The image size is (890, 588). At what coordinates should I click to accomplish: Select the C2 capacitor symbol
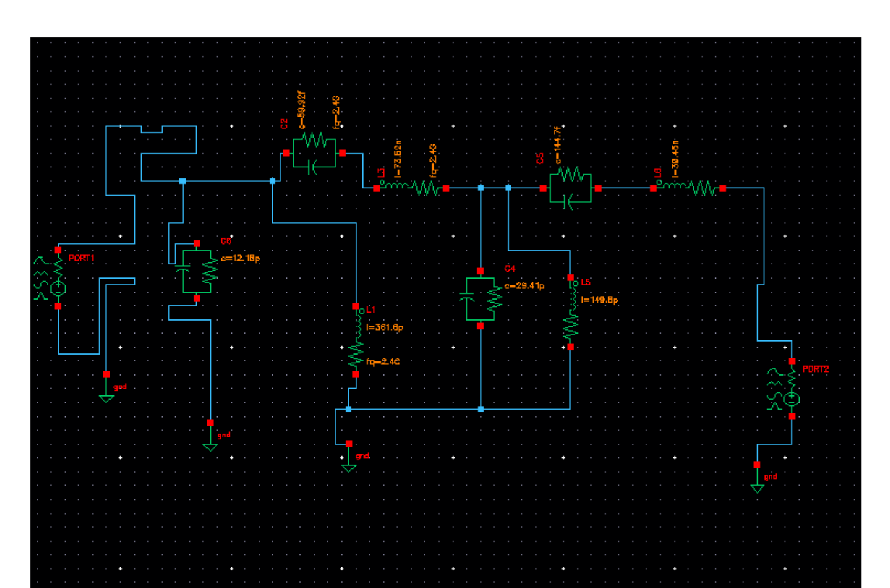click(x=314, y=153)
